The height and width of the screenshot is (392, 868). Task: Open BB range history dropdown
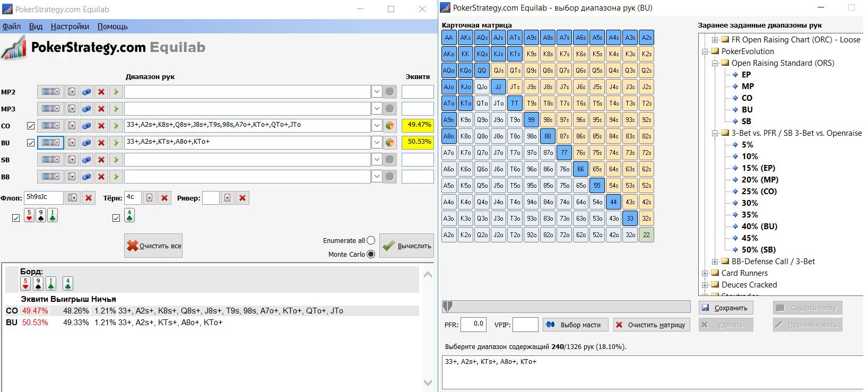pos(377,177)
